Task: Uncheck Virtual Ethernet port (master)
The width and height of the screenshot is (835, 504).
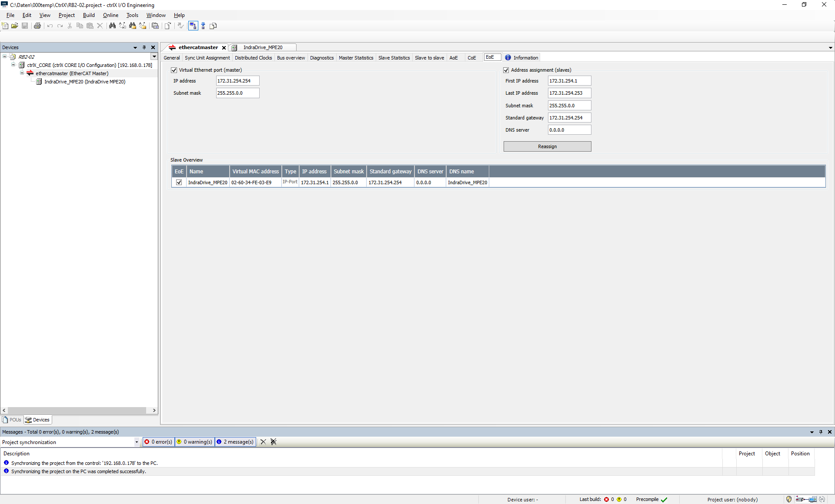Action: point(174,70)
